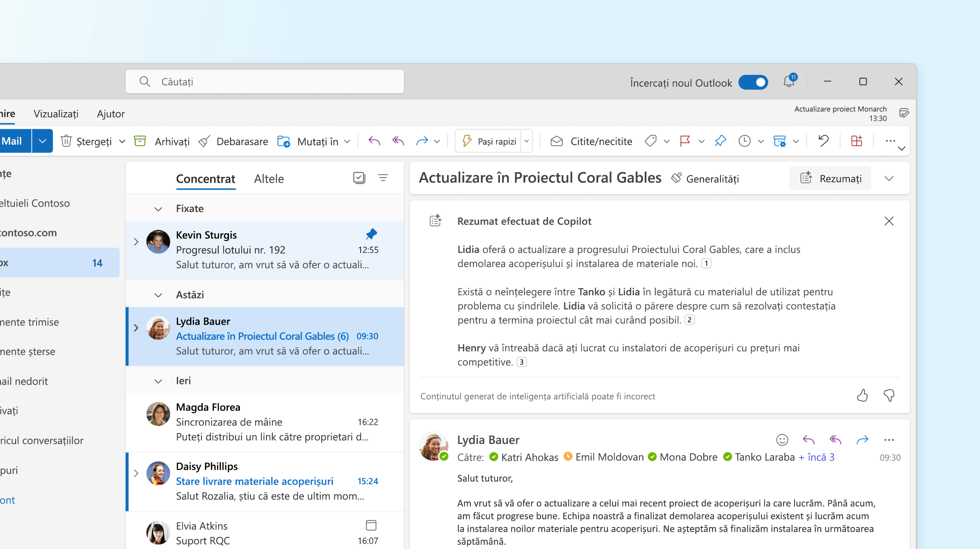The width and height of the screenshot is (980, 549).
Task: Click the Mutați în (Move to) icon
Action: coord(285,141)
